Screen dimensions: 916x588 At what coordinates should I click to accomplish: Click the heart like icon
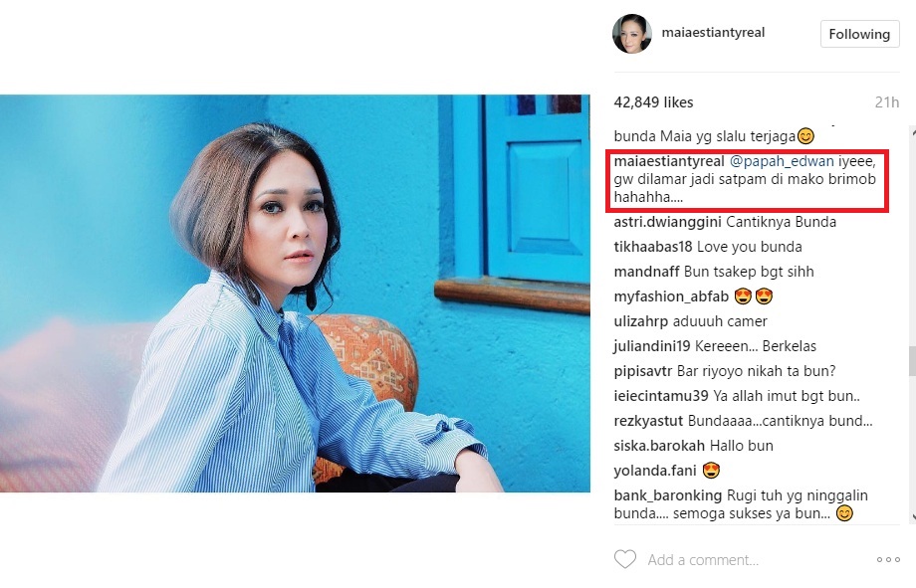pyautogui.click(x=624, y=559)
